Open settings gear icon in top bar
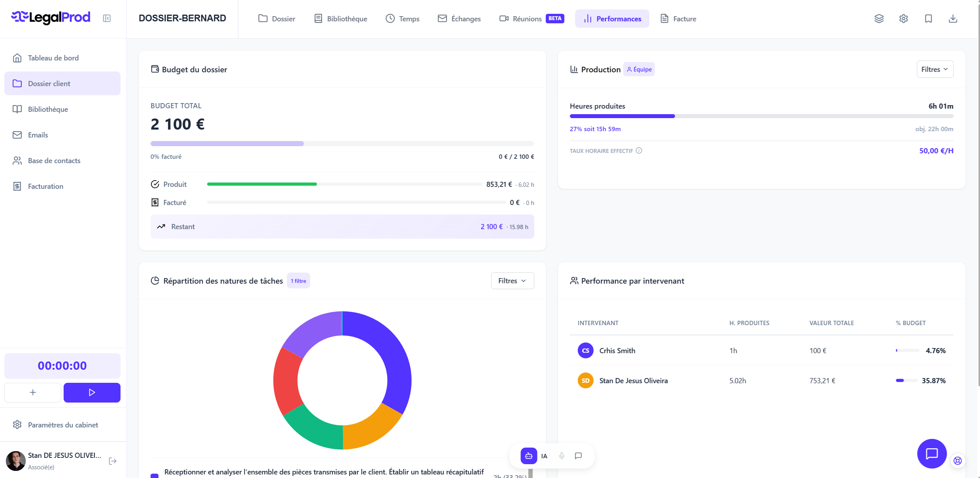Viewport: 980px width, 478px height. tap(903, 19)
